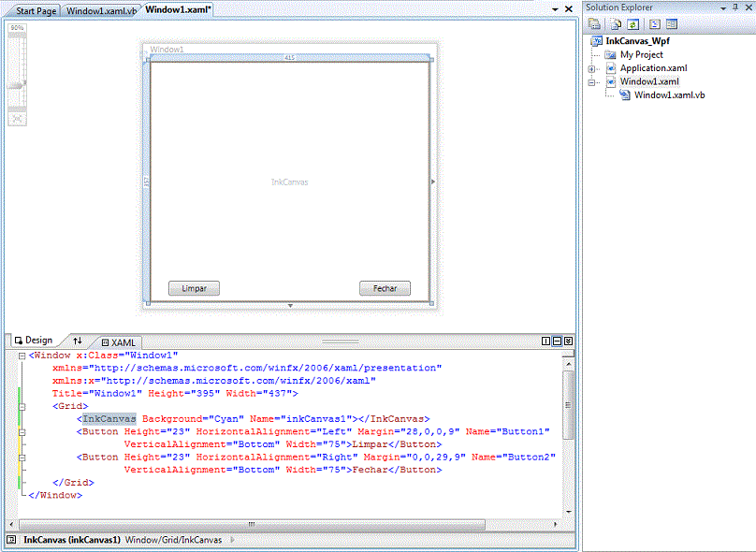Click Show All Files in Solution Explorer
Viewport: 756px width, 552px height.
click(x=616, y=23)
